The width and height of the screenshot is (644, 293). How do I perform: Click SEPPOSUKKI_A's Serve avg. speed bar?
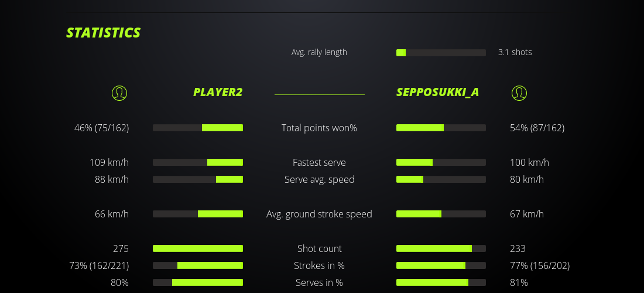[x=441, y=179]
